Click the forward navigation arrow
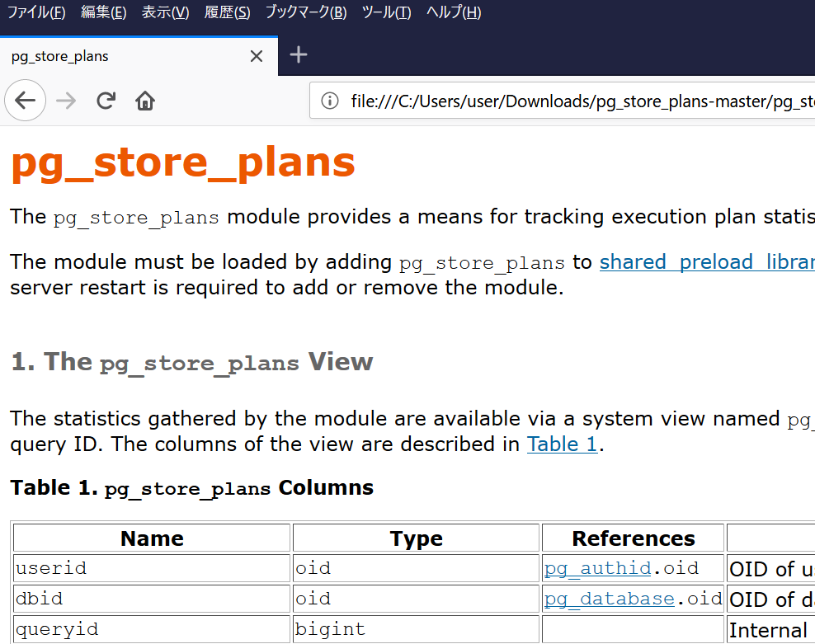 coord(64,100)
